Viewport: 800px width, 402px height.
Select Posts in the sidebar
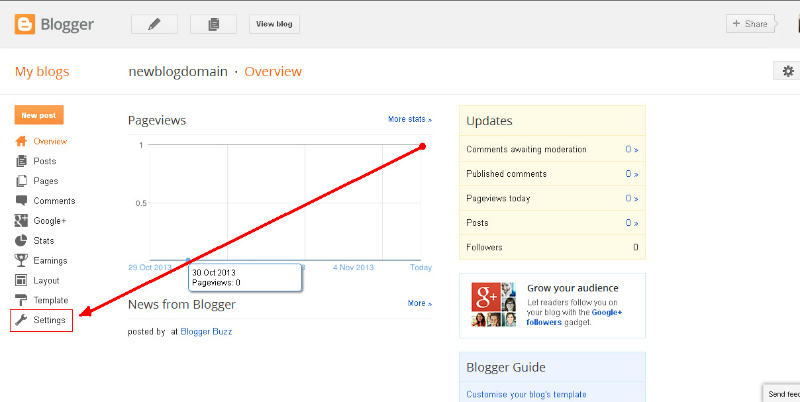click(x=45, y=161)
